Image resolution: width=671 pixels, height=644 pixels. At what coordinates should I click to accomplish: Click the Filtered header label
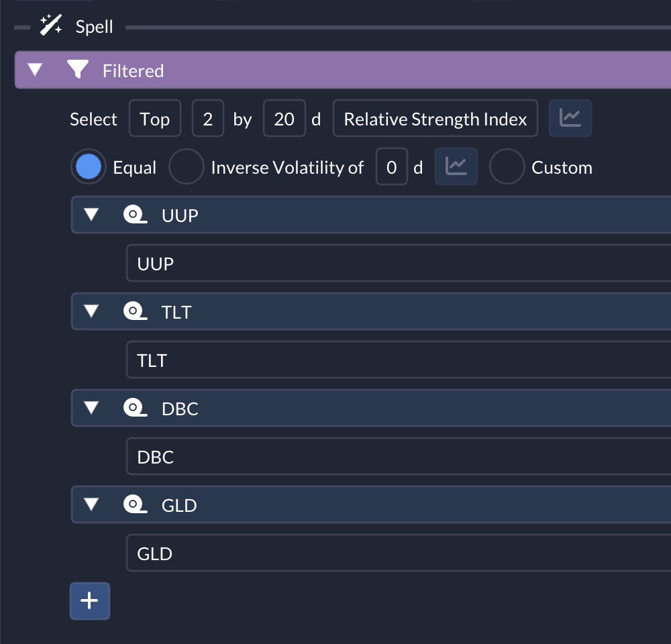tap(133, 71)
